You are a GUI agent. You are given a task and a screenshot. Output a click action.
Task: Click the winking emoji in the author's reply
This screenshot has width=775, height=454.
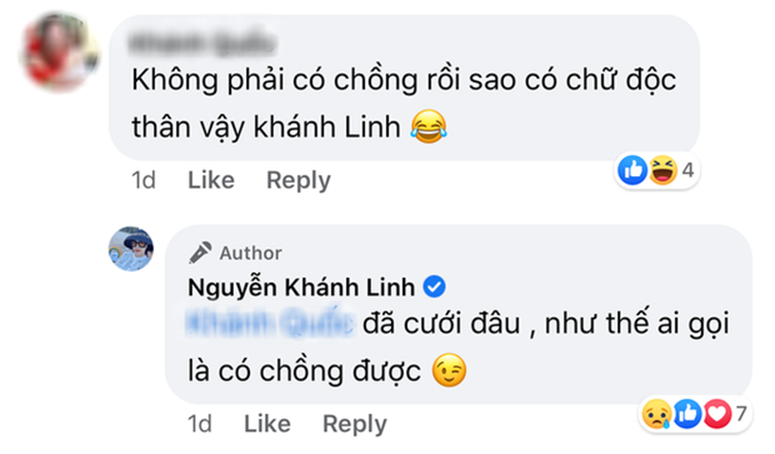[x=450, y=371]
